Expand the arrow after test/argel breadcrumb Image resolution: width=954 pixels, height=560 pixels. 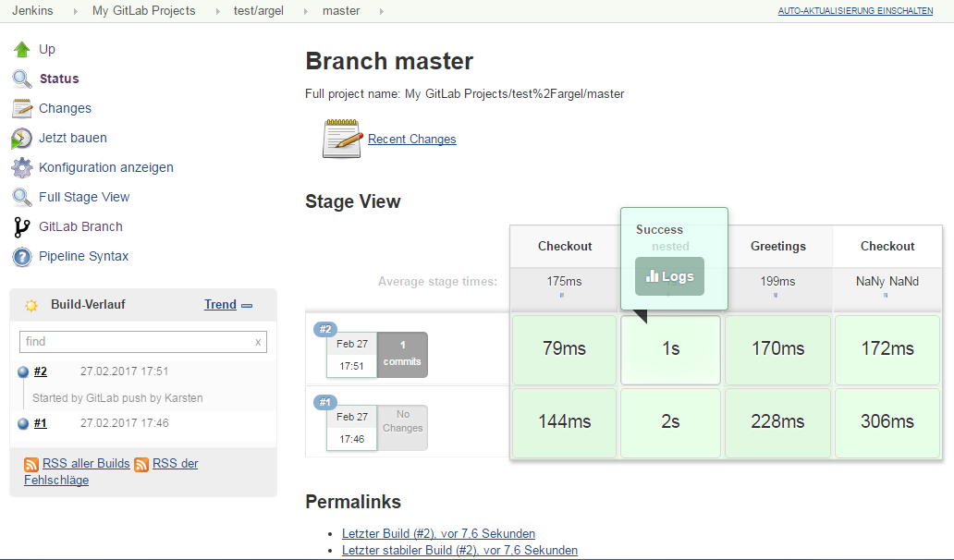point(305,12)
